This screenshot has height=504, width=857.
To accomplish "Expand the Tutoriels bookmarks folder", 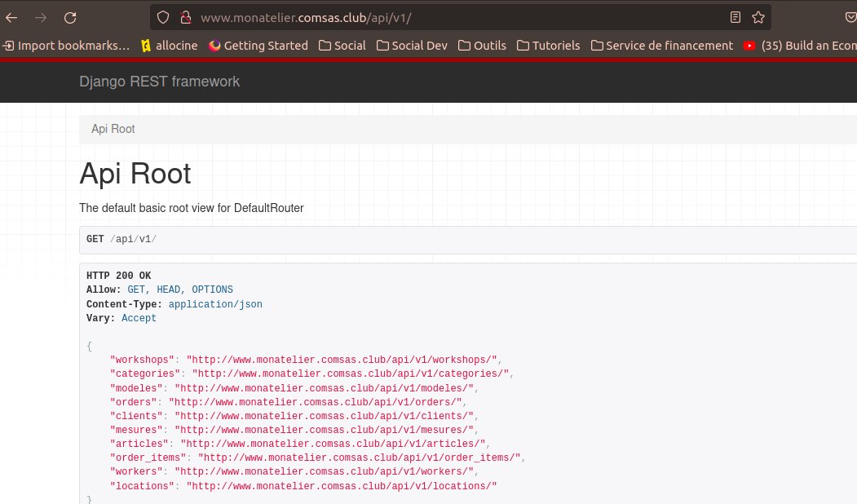I will 548,46.
